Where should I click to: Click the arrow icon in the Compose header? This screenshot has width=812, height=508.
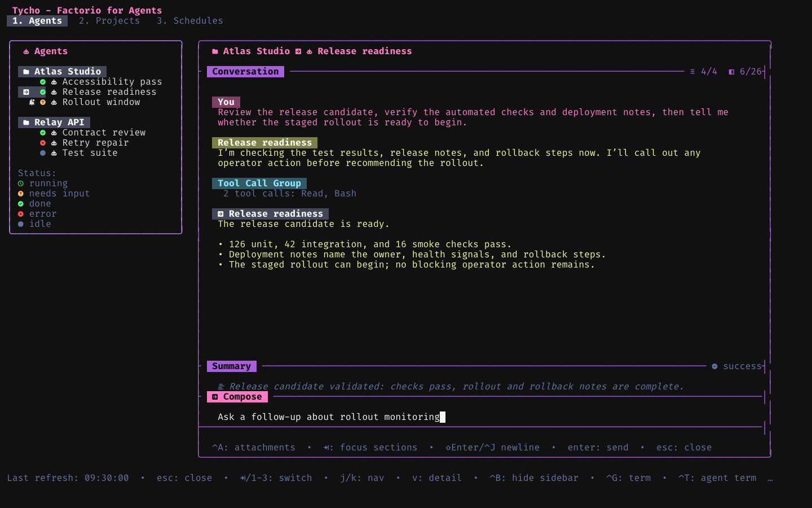[215, 397]
